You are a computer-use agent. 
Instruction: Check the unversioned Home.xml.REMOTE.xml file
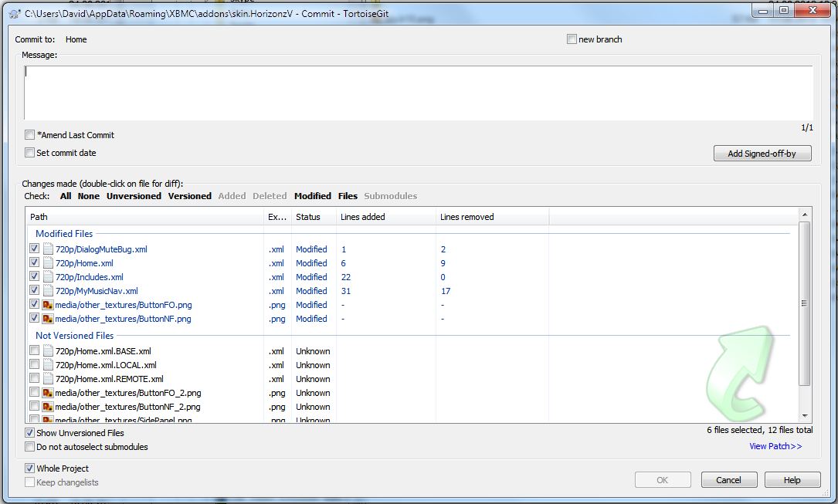click(34, 378)
